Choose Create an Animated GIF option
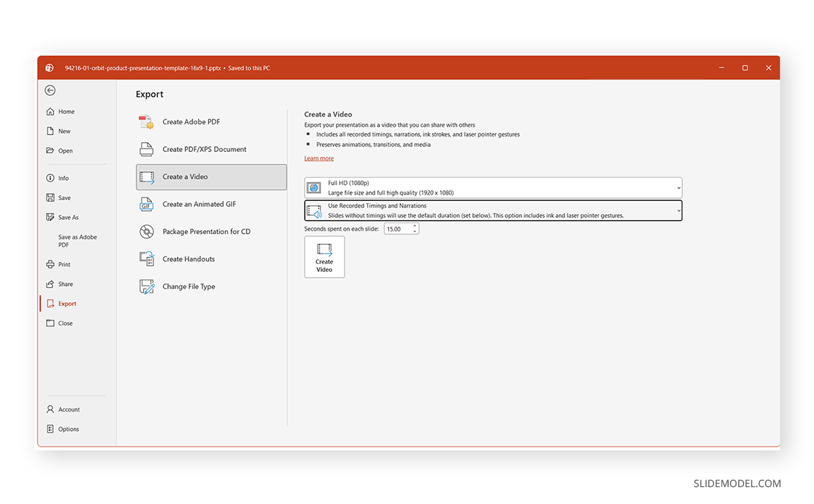814x504 pixels. (211, 204)
